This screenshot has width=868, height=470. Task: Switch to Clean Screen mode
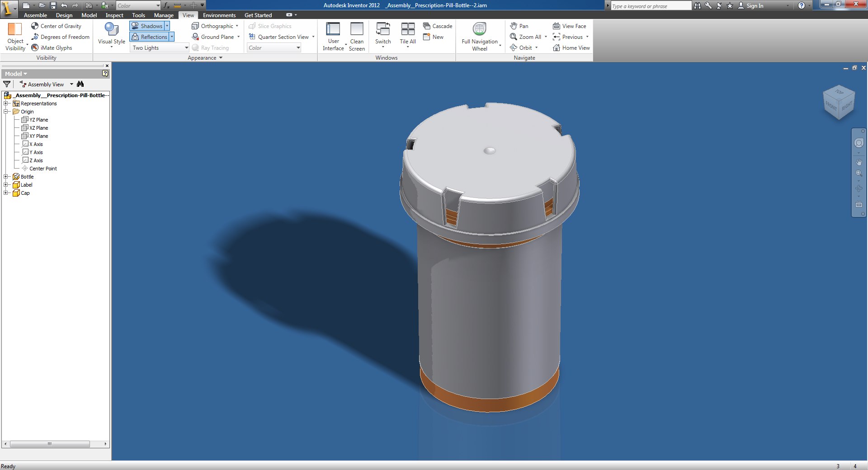pyautogui.click(x=357, y=37)
